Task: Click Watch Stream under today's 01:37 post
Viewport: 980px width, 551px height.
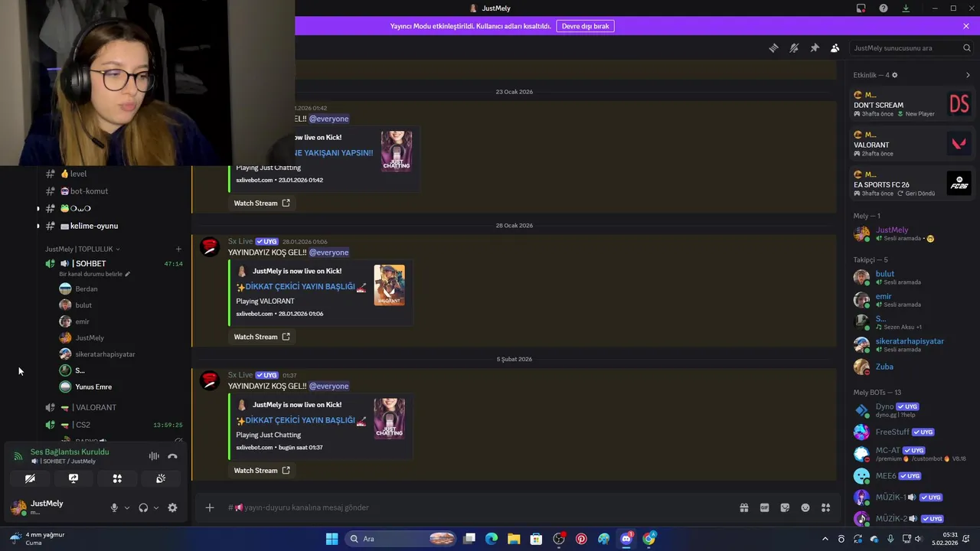Action: point(262,471)
